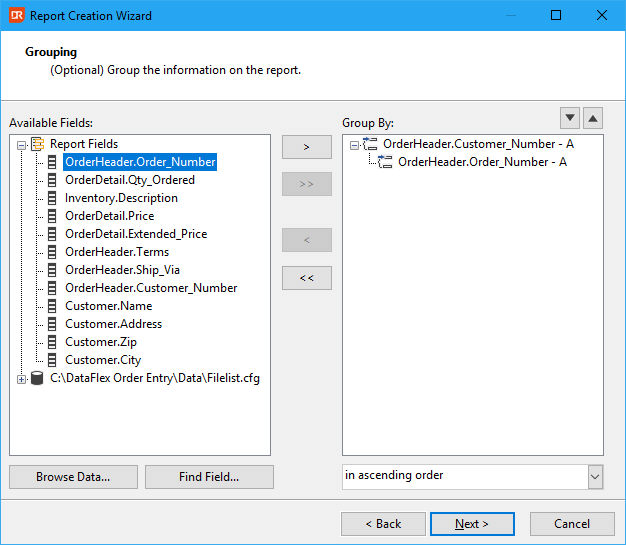Viewport: 626px width, 545px height.
Task: Collapse the Report Fields tree node
Action: (x=22, y=145)
